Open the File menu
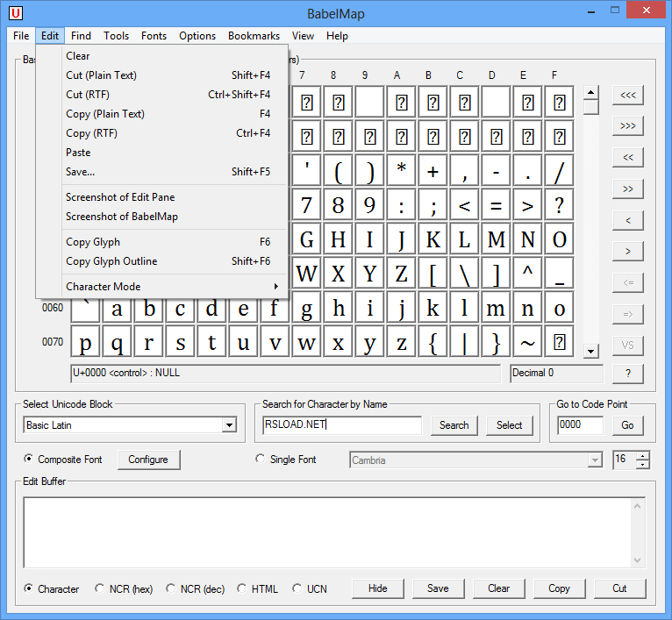The image size is (672, 620). [x=21, y=36]
